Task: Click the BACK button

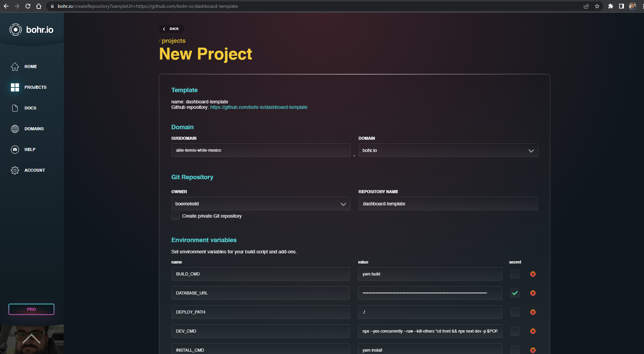Action: [x=172, y=29]
